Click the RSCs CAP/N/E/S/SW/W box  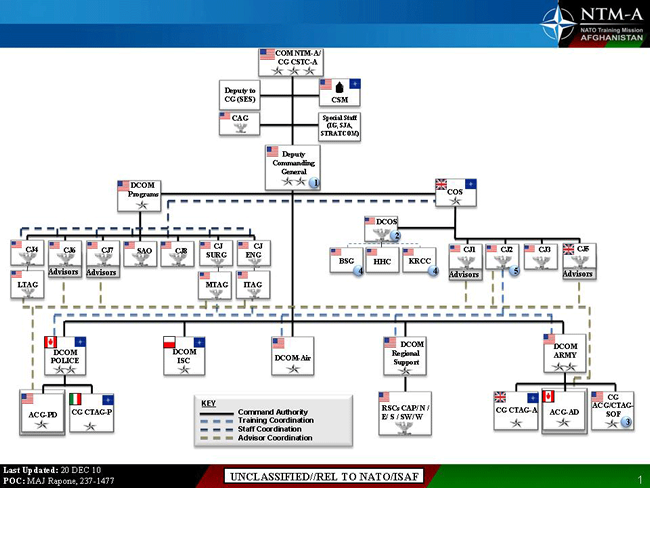tap(405, 412)
